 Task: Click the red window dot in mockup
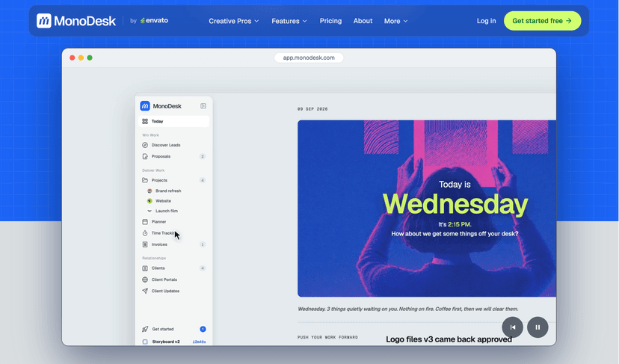(x=73, y=58)
